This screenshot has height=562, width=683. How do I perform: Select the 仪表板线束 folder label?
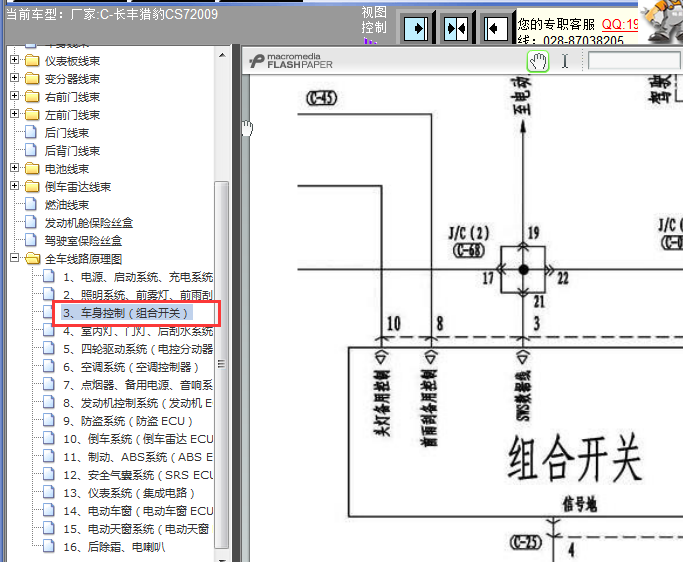[72, 61]
